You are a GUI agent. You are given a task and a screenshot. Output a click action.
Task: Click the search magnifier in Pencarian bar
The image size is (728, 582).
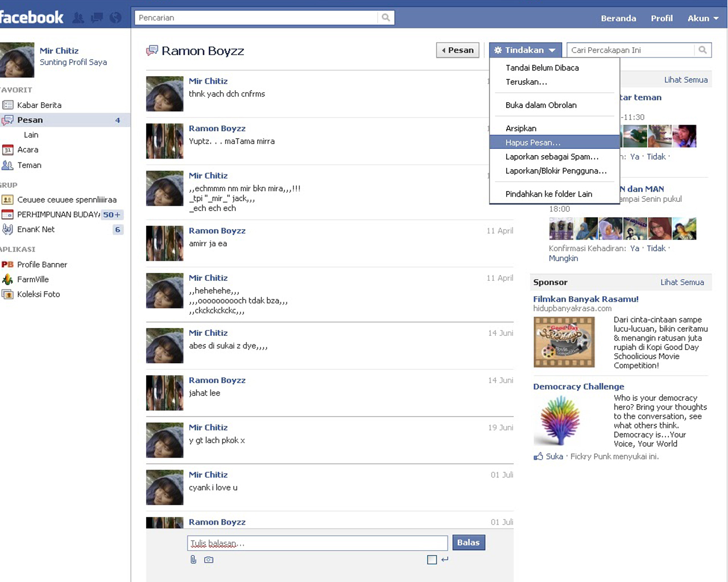[x=386, y=18]
